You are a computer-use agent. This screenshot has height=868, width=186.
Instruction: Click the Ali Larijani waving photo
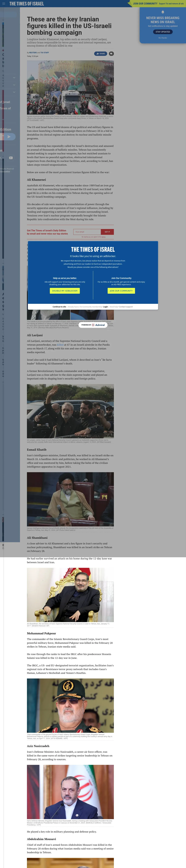click(x=70, y=411)
